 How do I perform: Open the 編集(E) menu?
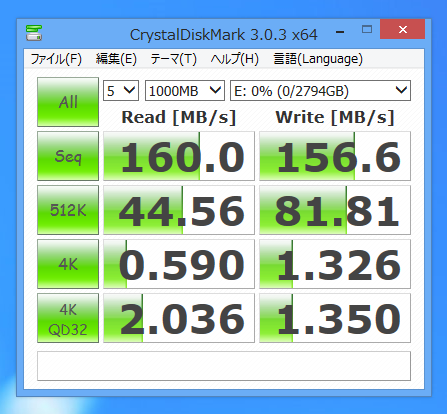116,59
